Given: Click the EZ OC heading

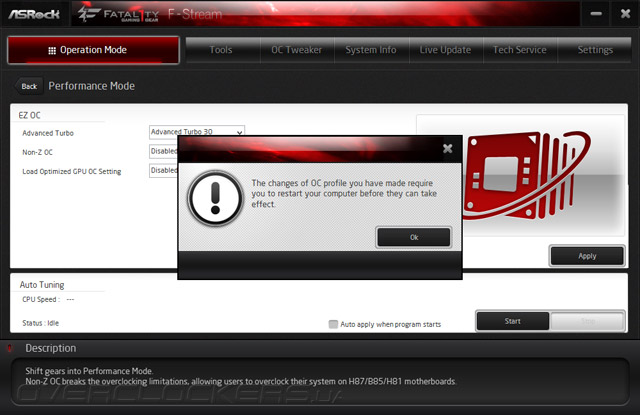Looking at the screenshot, I should 29,115.
